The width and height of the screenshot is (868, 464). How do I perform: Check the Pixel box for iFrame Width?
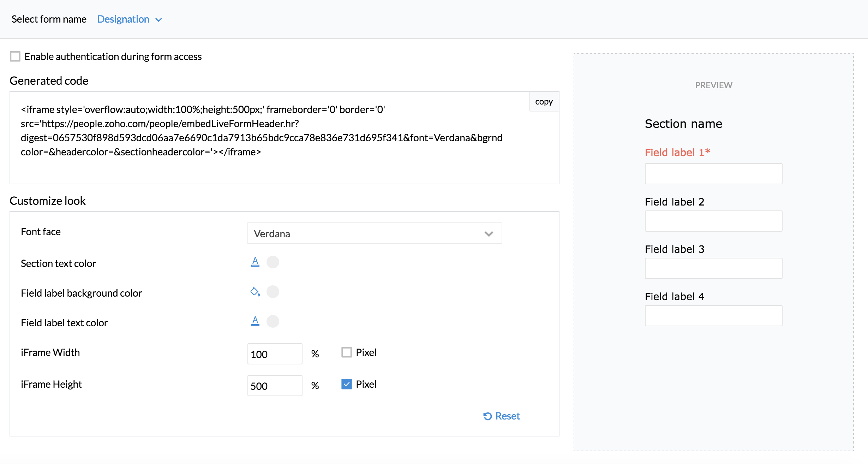pyautogui.click(x=346, y=352)
